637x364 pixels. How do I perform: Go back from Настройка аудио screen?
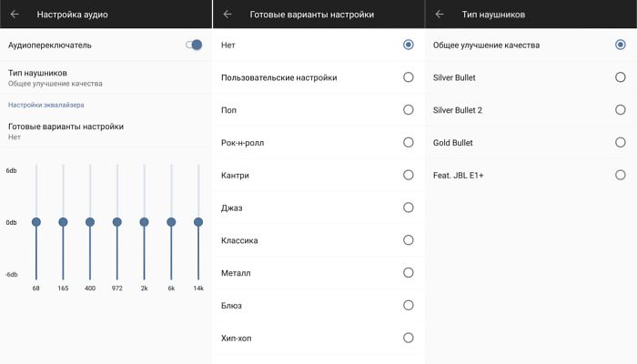pos(15,15)
